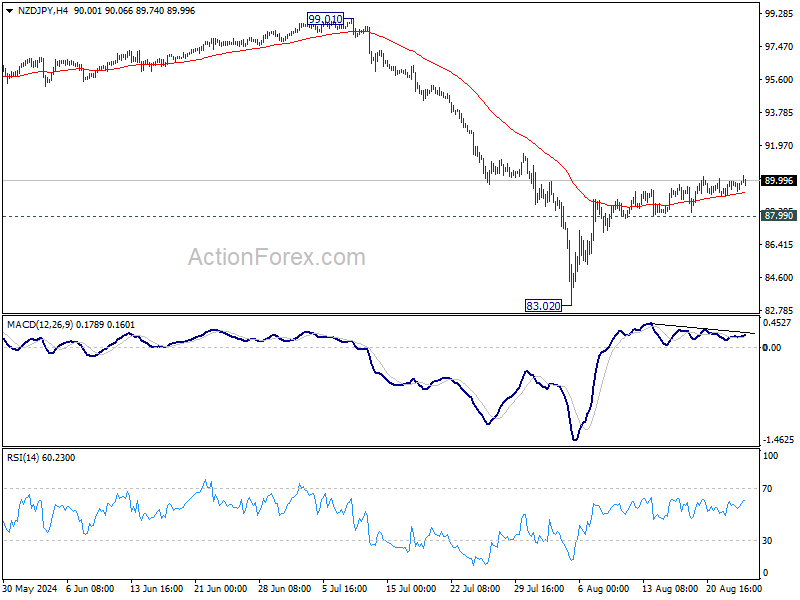Select the 83.020 low price label
The width and height of the screenshot is (800, 600).
pyautogui.click(x=543, y=306)
